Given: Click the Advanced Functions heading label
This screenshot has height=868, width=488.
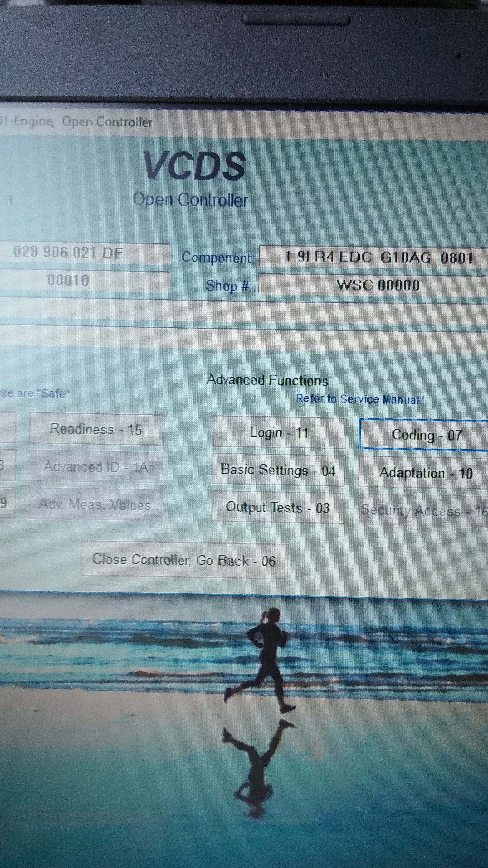Looking at the screenshot, I should point(267,380).
